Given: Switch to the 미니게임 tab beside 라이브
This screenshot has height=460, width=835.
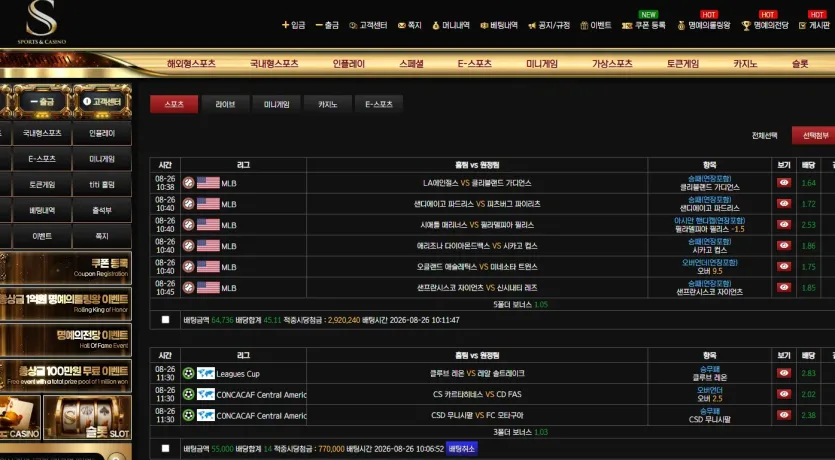Looking at the screenshot, I should [x=277, y=104].
